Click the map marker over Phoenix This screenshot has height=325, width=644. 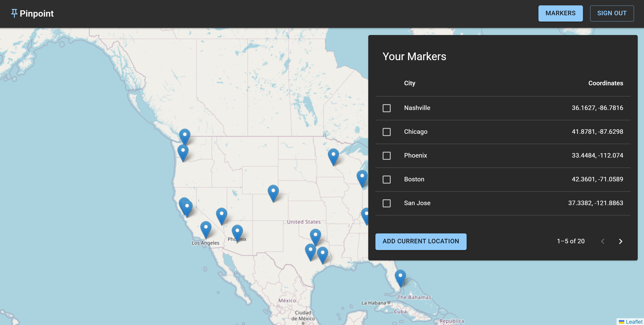tap(237, 233)
